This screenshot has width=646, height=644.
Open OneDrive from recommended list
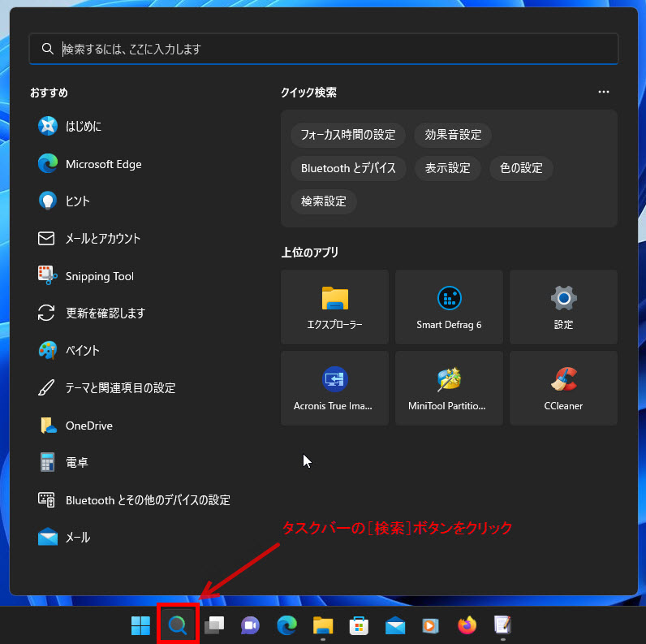point(88,426)
